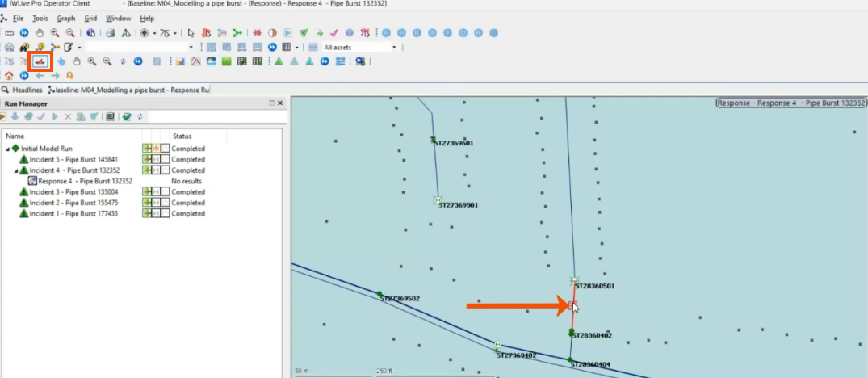This screenshot has width=868, height=378.
Task: Click zoom in magnifier in third toolbar
Action: tap(92, 61)
